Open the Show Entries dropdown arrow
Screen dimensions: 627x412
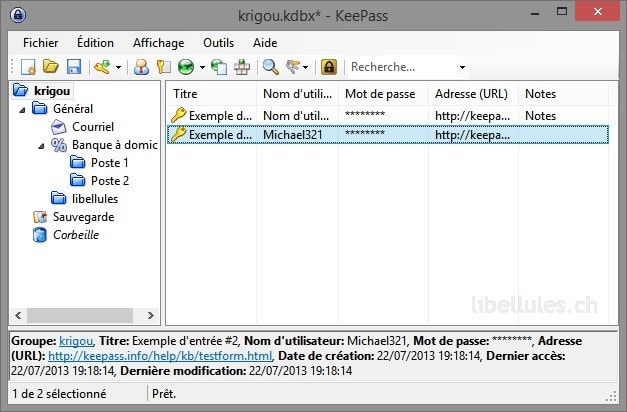(x=306, y=67)
